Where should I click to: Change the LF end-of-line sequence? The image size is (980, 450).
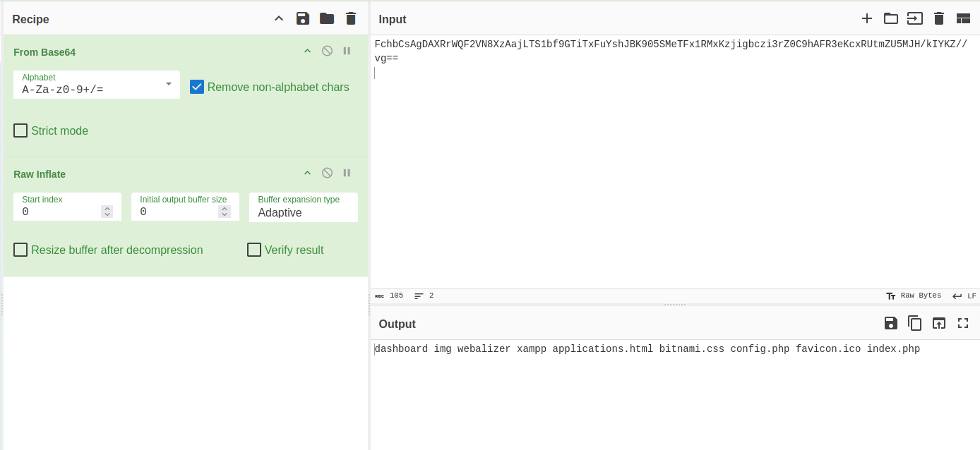[x=964, y=296]
